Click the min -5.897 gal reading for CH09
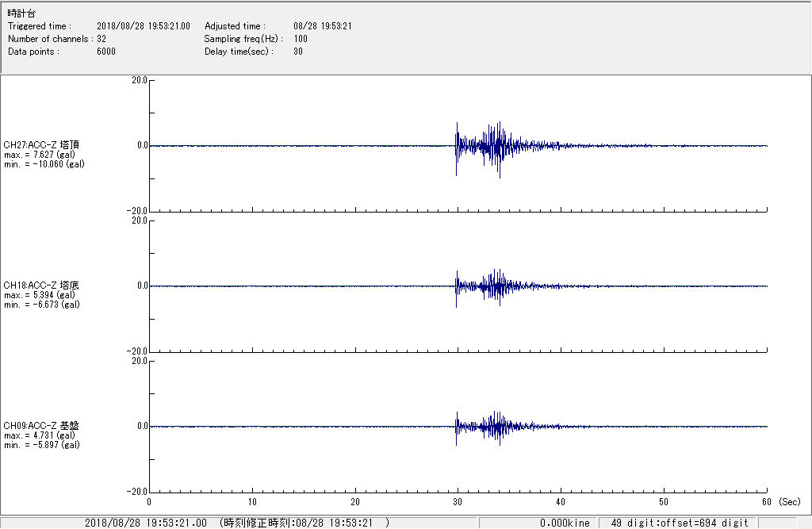 (42, 445)
